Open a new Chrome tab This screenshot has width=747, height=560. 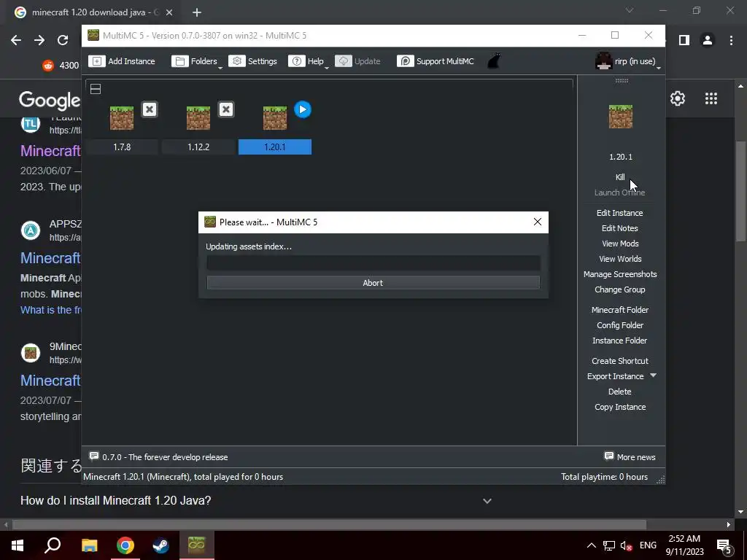[x=197, y=12]
